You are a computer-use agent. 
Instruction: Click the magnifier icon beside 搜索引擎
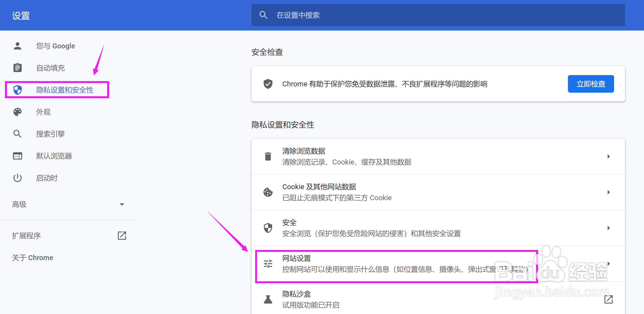click(18, 134)
